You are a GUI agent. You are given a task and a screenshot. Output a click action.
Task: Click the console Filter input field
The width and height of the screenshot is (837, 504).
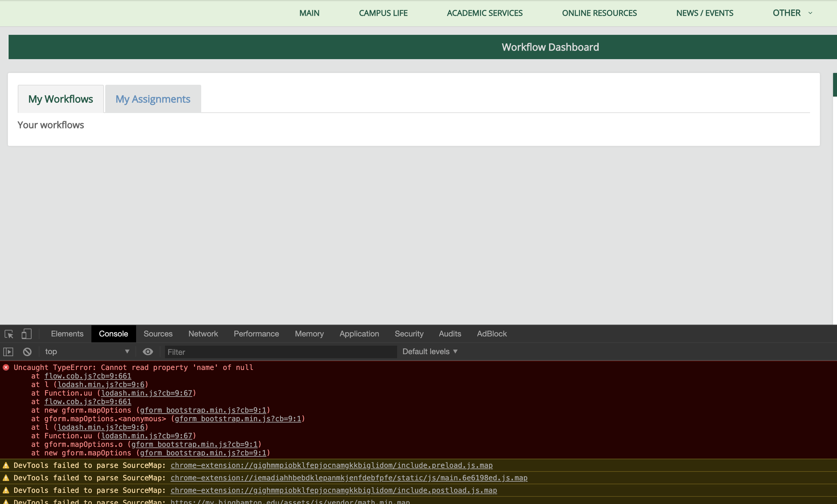pos(280,352)
